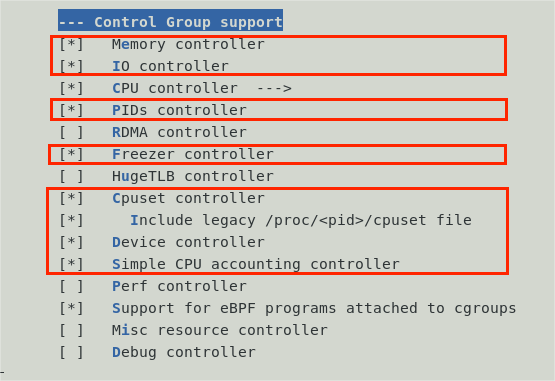The height and width of the screenshot is (381, 555).
Task: Enable the Debug controller checkbox
Action: click(71, 352)
